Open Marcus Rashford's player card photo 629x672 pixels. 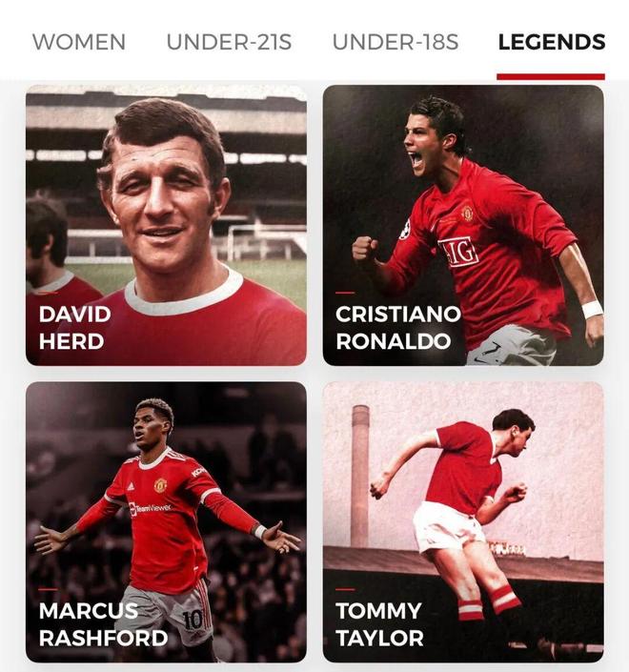click(166, 522)
